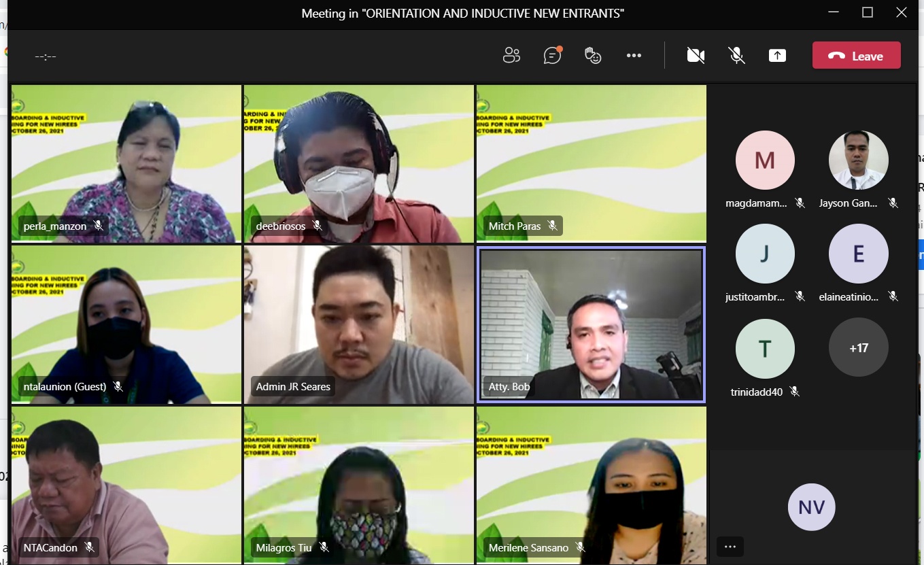Click muted mic icon beside Merilene Sansano
Viewport: 924px width, 565px height.
pos(580,547)
